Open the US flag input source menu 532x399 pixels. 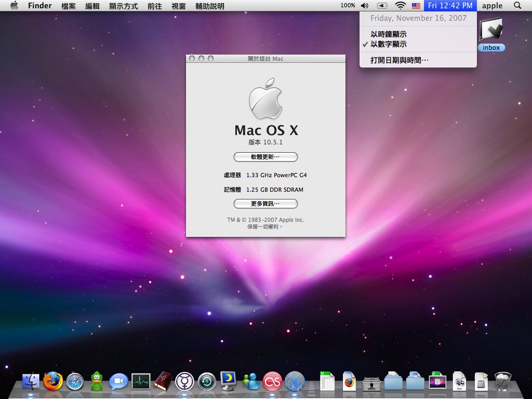[415, 6]
